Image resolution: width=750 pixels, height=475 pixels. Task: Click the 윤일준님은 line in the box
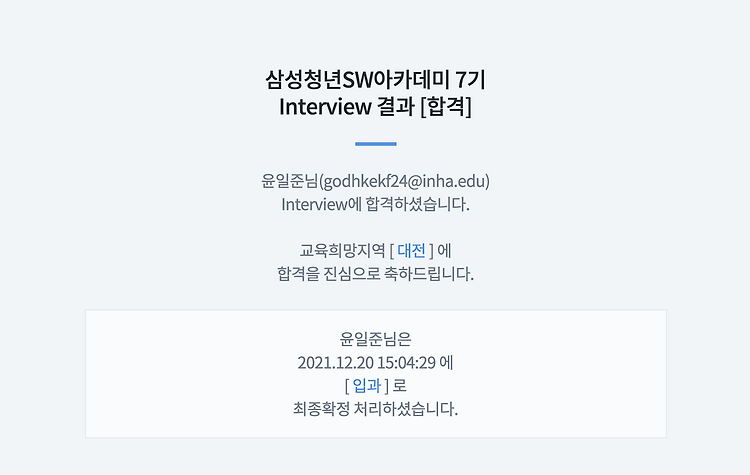point(375,339)
